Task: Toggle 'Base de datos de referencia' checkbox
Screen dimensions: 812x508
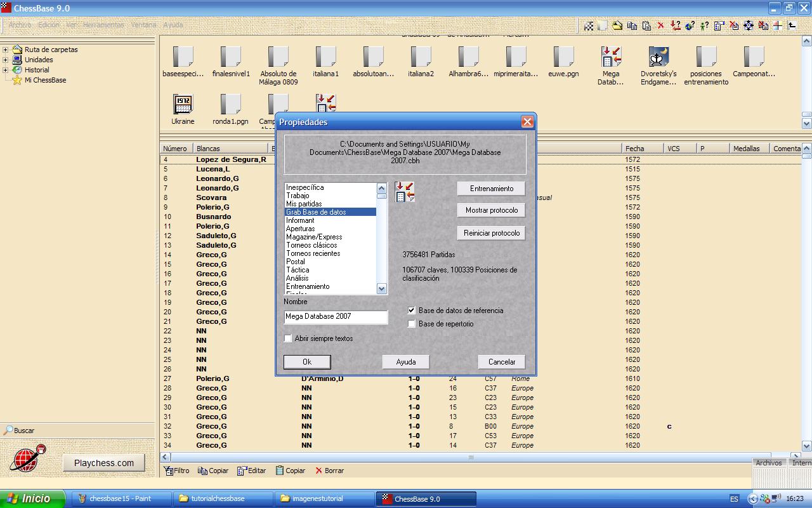Action: tap(412, 311)
